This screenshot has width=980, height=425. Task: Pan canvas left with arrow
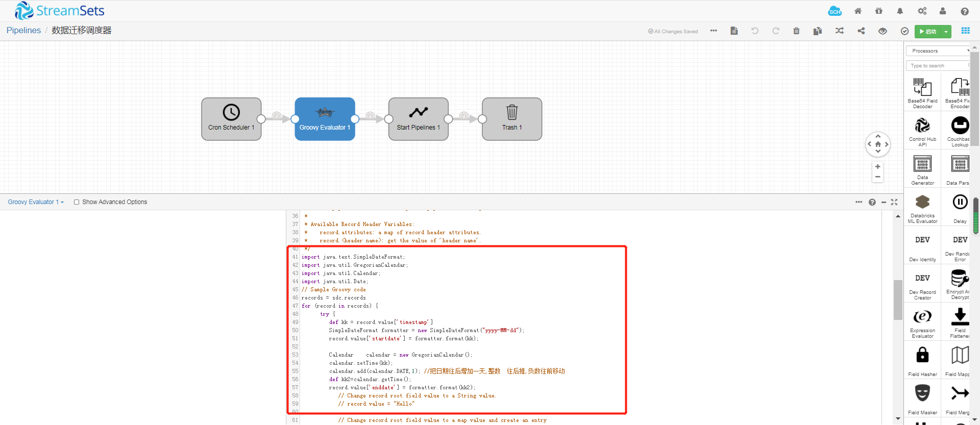coord(869,144)
